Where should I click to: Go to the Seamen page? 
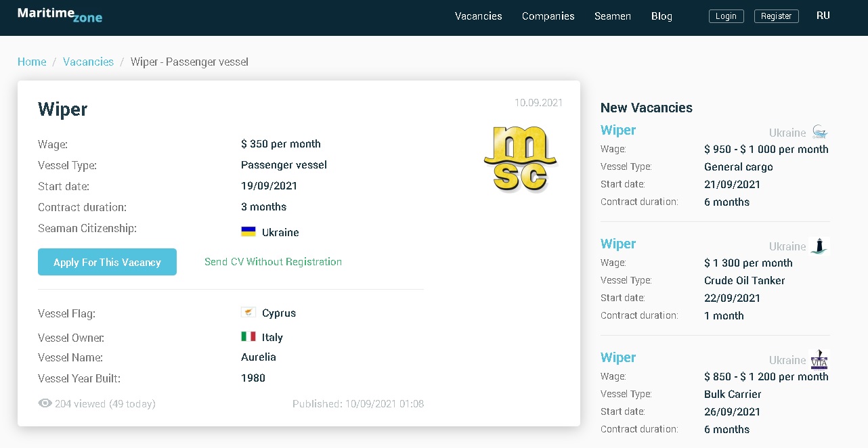pyautogui.click(x=612, y=16)
